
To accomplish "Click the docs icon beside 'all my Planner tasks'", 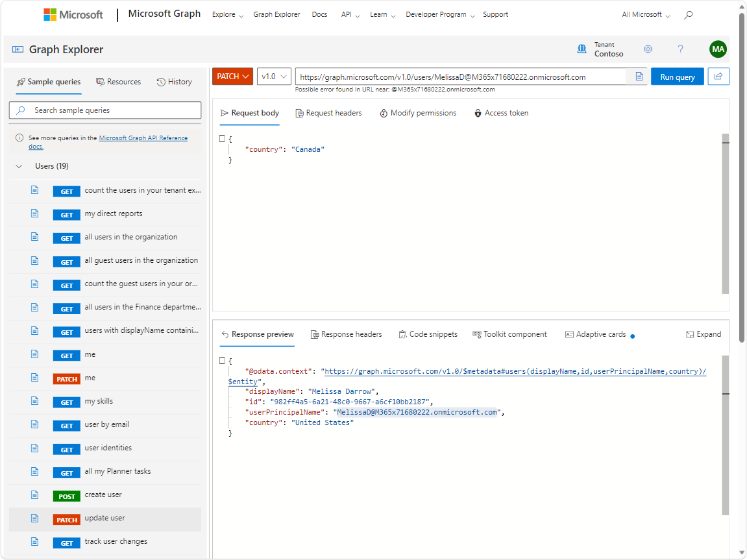I will point(35,471).
